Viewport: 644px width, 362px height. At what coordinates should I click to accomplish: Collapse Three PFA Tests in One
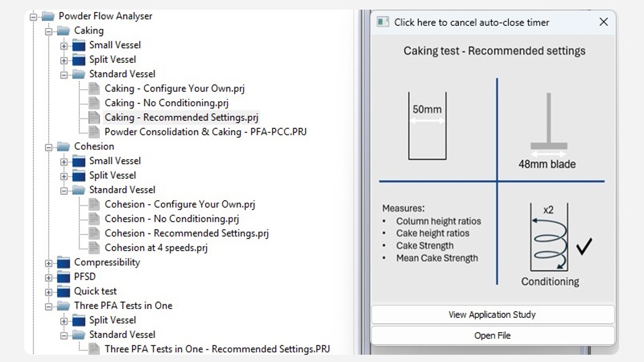pyautogui.click(x=49, y=307)
